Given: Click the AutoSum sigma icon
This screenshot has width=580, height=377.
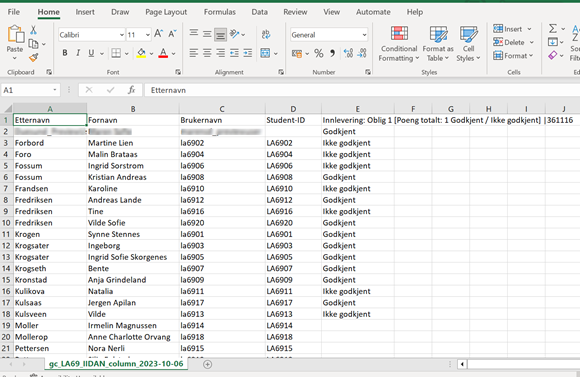Looking at the screenshot, I should click(x=553, y=28).
